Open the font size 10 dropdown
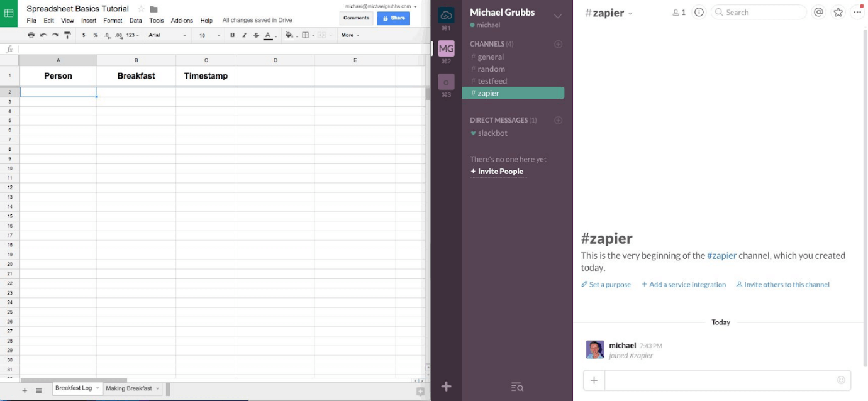Viewport: 868px width, 401px height. tap(208, 35)
